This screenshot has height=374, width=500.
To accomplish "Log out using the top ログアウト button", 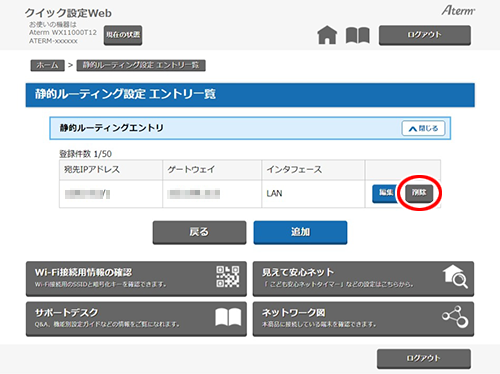I will (x=425, y=35).
